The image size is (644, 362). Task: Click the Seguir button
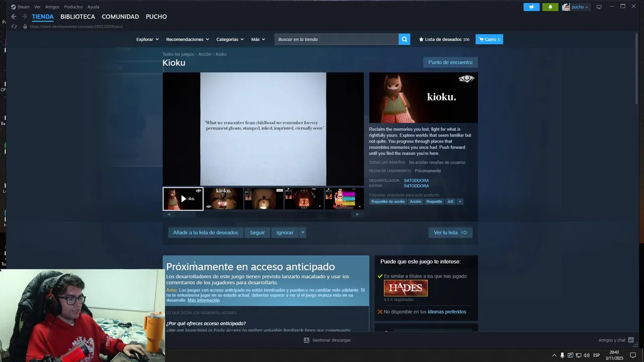[x=257, y=232]
